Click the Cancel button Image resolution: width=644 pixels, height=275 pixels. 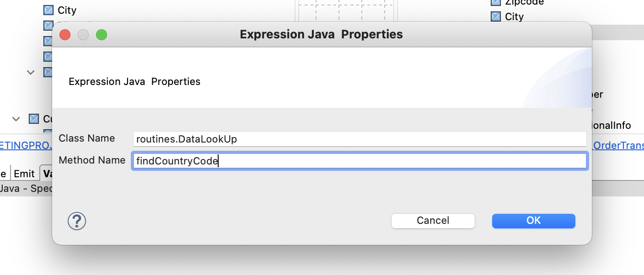pyautogui.click(x=433, y=221)
